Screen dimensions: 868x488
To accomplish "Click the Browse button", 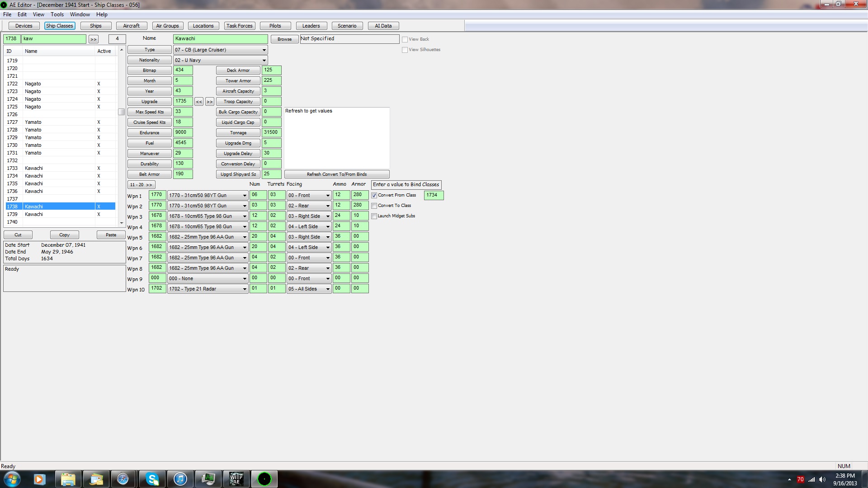I will click(284, 39).
